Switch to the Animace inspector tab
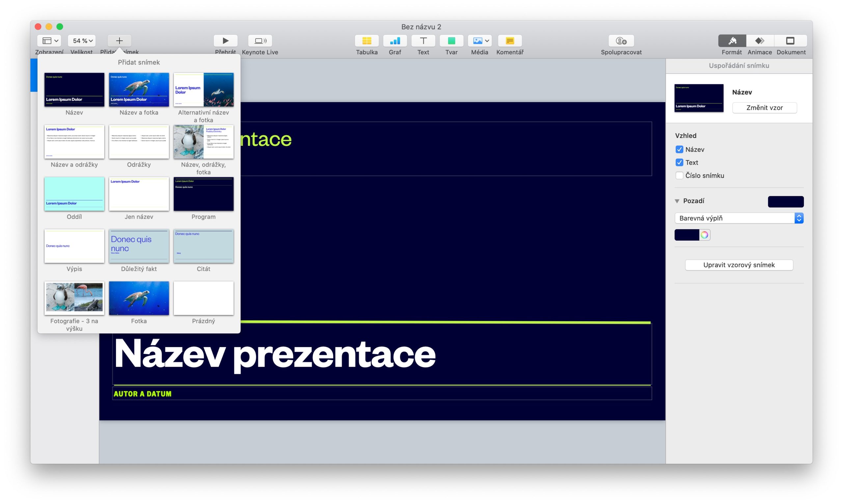 760,41
